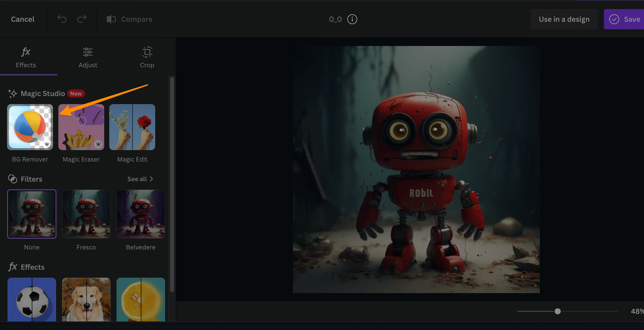
Task: Apply the None filter thumbnail
Action: click(x=32, y=214)
